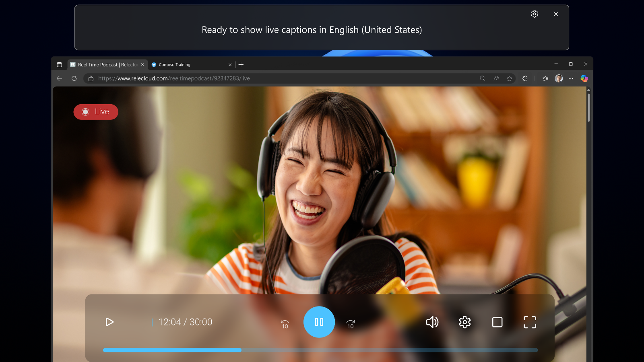The height and width of the screenshot is (362, 644).
Task: Click the play triangle icon
Action: [x=109, y=322]
